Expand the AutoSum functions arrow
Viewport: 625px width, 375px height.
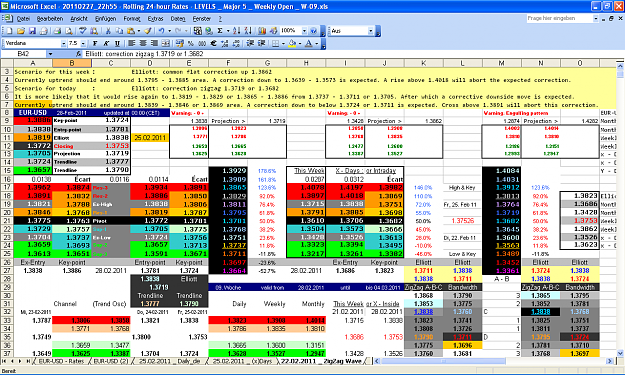click(228, 31)
